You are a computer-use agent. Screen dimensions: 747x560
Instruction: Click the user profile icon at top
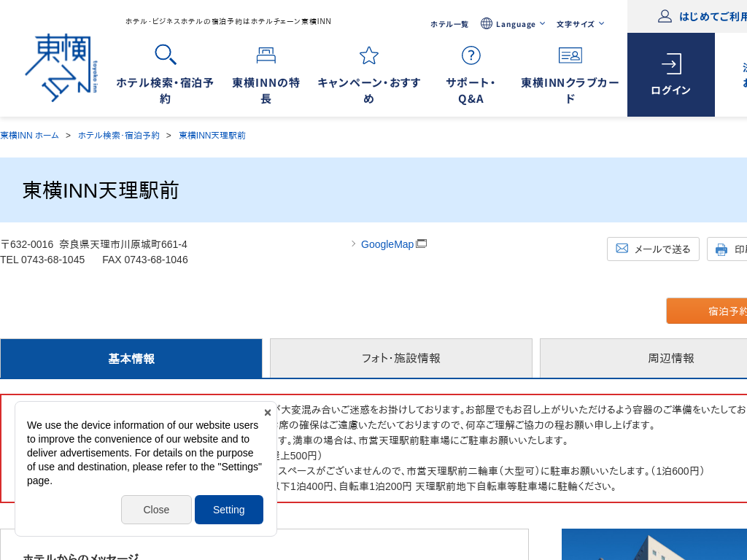click(x=665, y=16)
